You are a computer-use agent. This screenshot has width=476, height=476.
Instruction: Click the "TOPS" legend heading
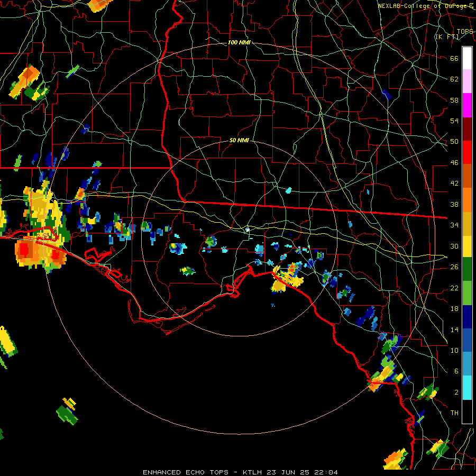click(x=465, y=32)
